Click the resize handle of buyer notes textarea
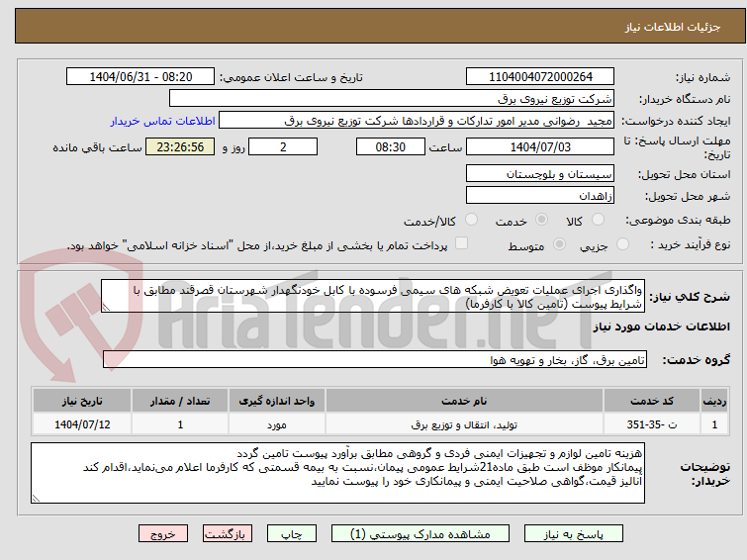The image size is (747, 560). pos(36,498)
